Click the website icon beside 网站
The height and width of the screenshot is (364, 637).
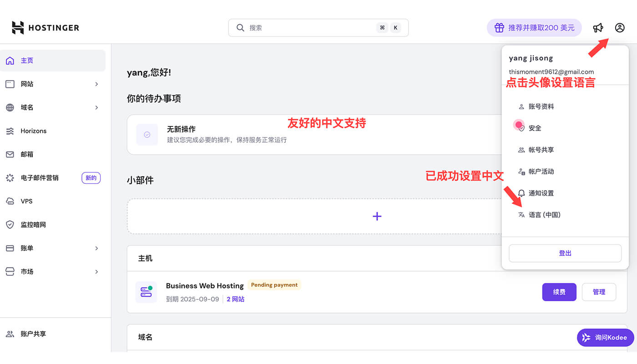(x=10, y=84)
